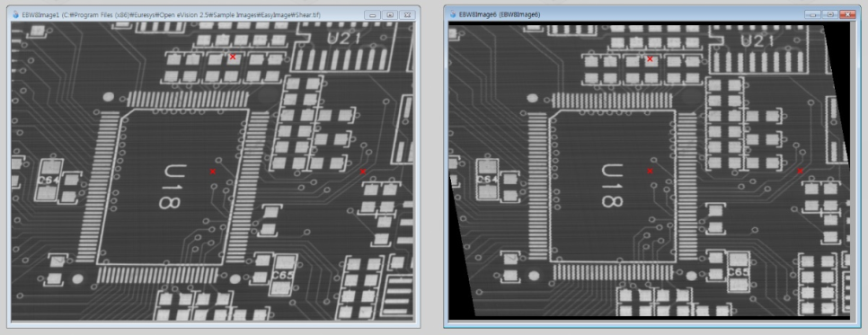
Task: Select top red cross marker in EBW8Image1
Action: (233, 57)
